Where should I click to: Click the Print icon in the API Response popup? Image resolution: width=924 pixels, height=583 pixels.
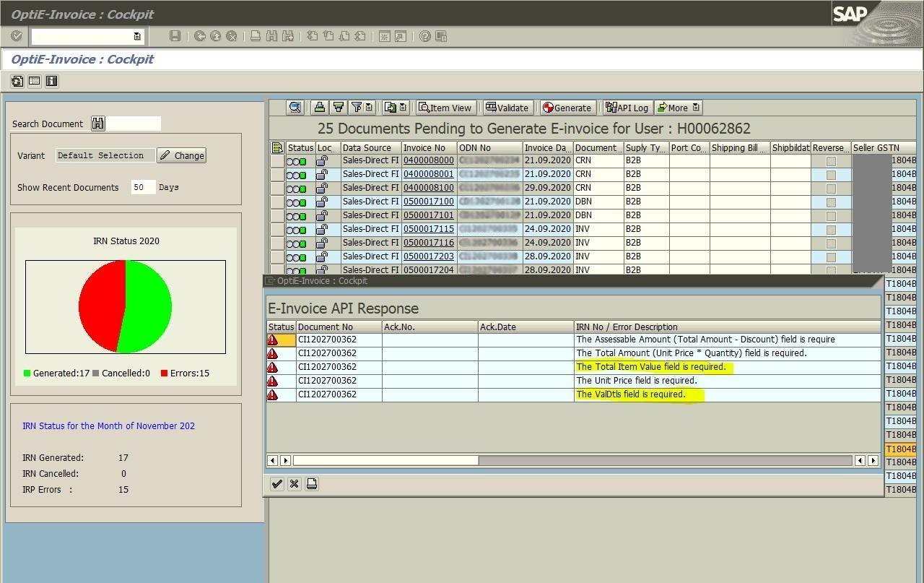311,484
